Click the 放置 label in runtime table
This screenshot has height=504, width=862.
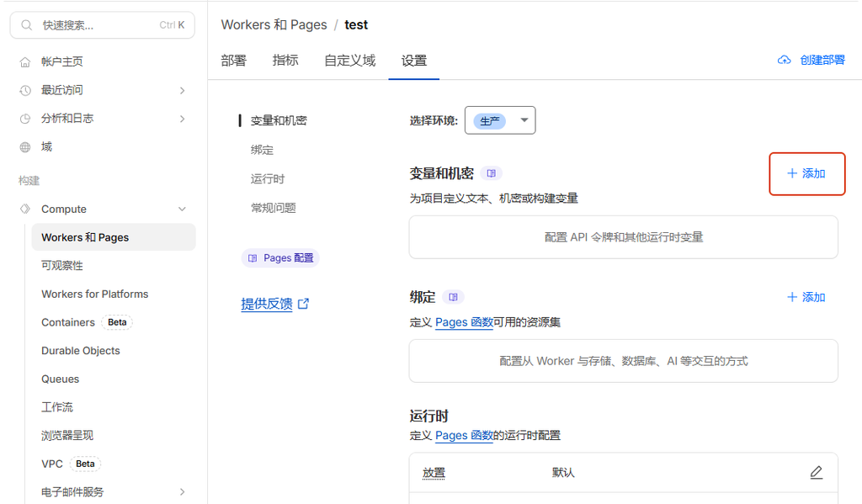(434, 473)
